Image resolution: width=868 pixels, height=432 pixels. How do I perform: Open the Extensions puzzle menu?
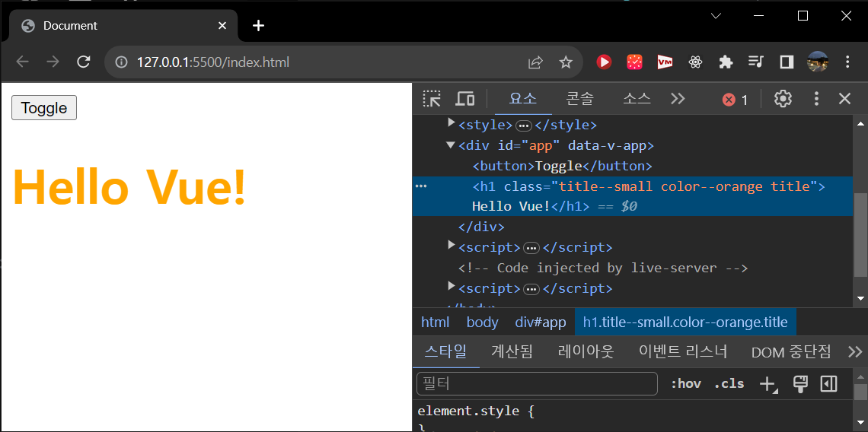pos(726,62)
